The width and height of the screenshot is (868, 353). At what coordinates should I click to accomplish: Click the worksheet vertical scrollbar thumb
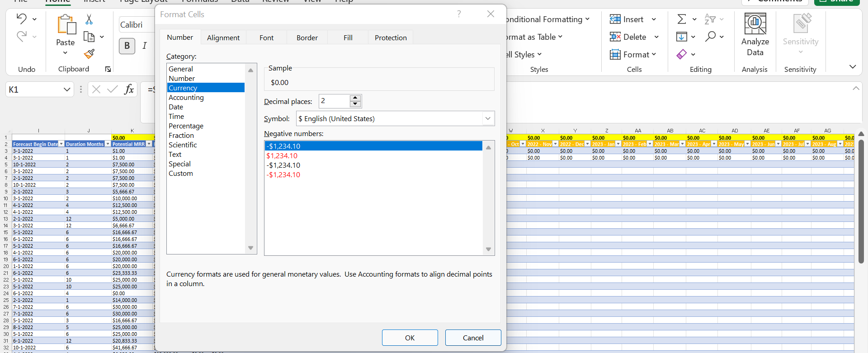pyautogui.click(x=861, y=201)
